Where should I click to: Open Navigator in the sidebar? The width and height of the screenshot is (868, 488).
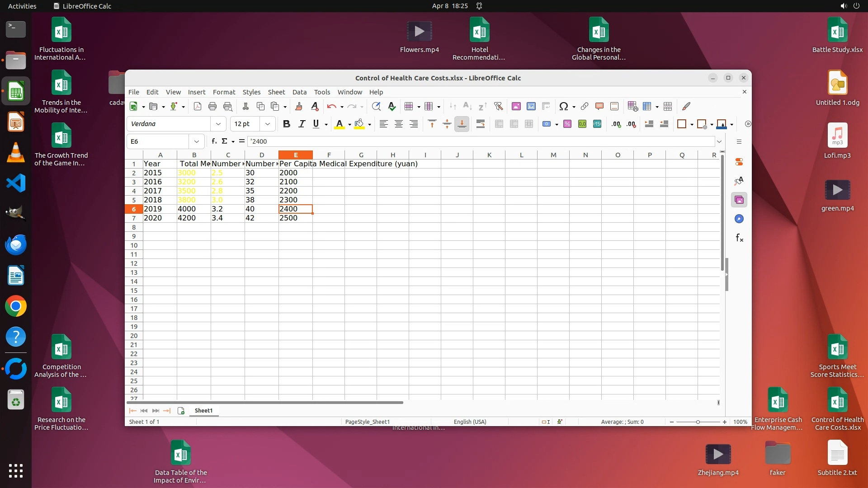point(739,219)
